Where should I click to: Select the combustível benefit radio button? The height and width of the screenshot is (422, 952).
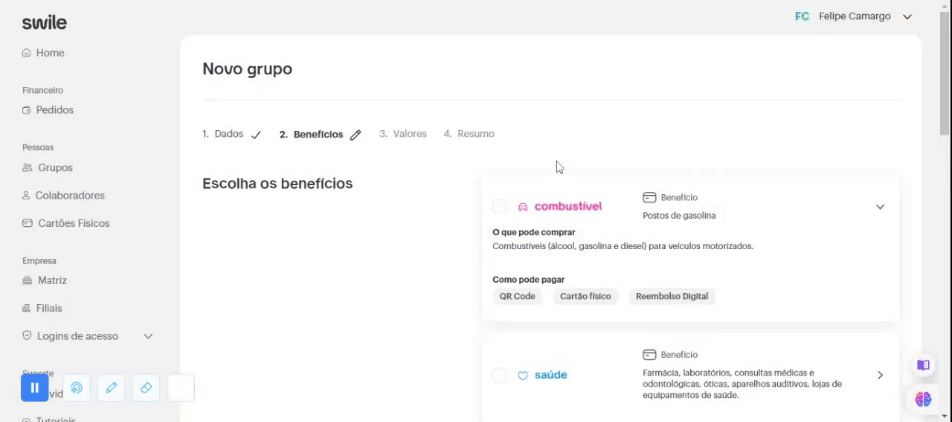500,206
